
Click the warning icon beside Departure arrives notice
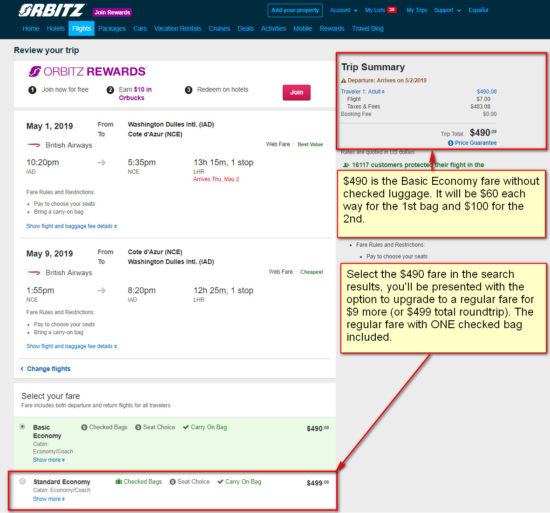(344, 80)
